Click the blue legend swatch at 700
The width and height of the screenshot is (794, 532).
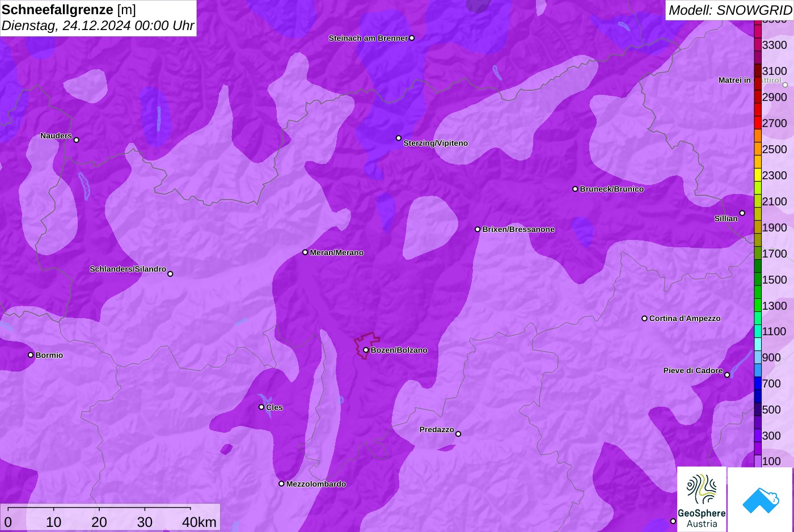(758, 383)
